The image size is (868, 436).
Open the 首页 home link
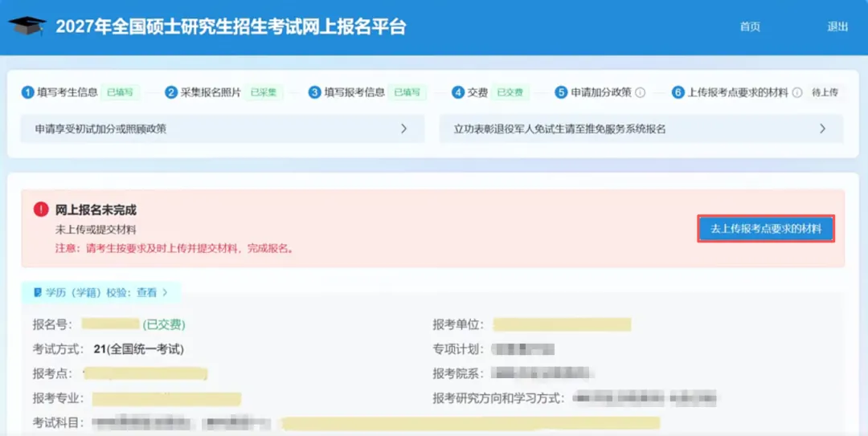(750, 26)
